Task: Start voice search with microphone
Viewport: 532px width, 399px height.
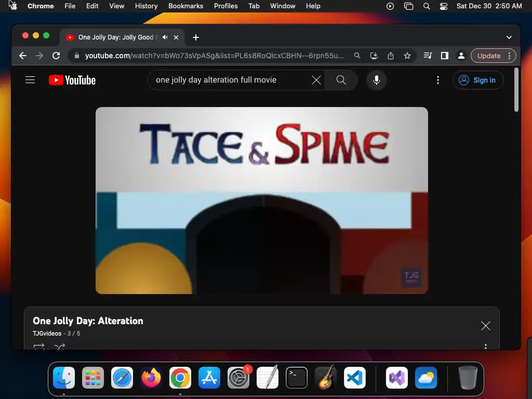Action: pyautogui.click(x=377, y=80)
